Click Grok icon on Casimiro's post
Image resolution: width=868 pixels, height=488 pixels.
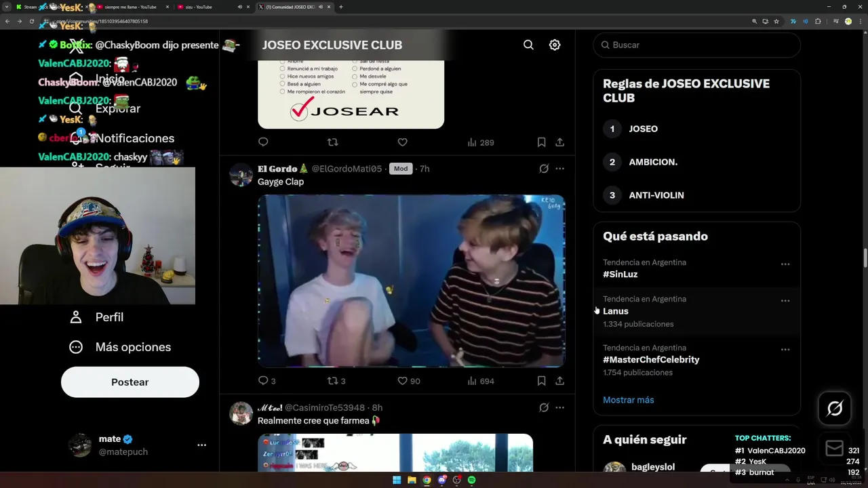click(544, 407)
